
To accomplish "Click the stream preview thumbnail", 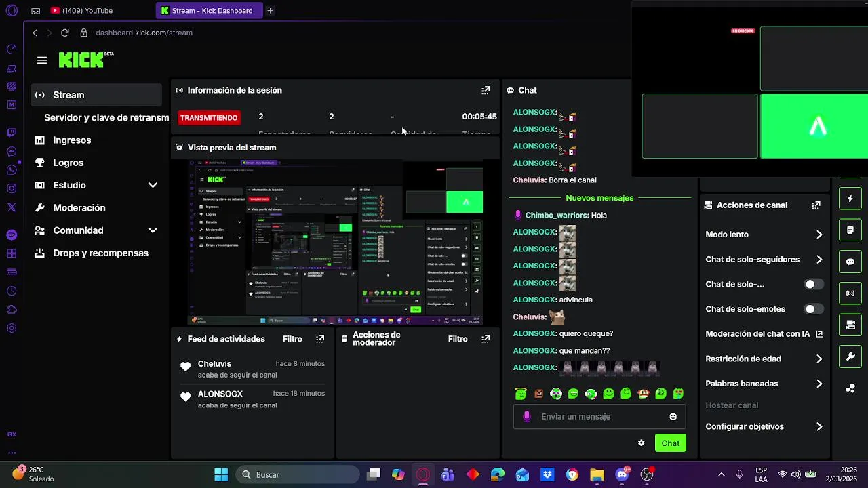I will tap(336, 243).
